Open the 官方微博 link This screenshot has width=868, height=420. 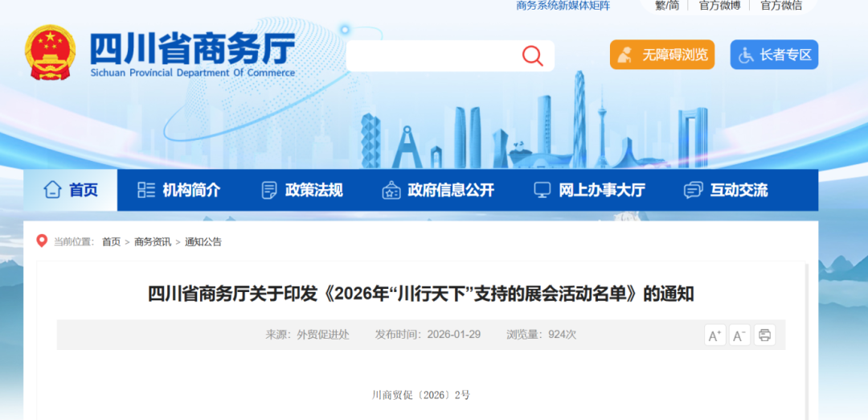click(719, 6)
